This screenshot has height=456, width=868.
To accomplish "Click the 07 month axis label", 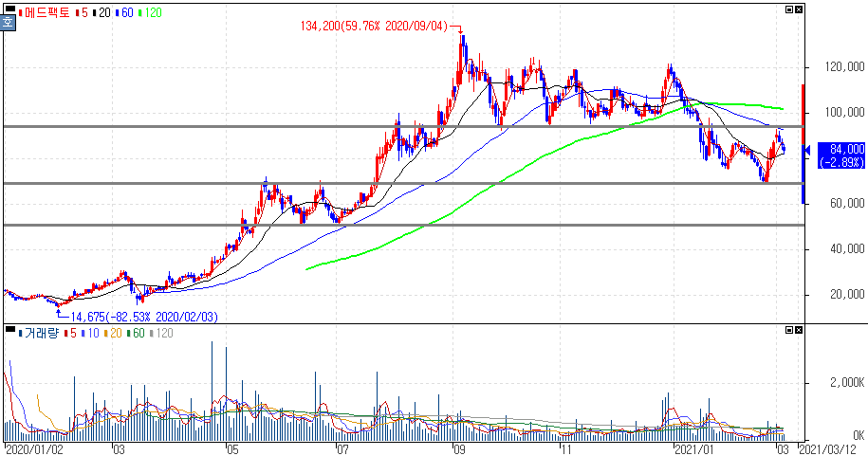I will tap(343, 448).
